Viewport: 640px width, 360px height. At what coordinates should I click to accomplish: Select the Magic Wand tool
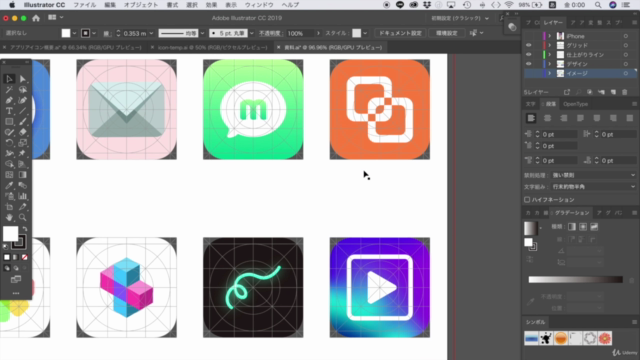[x=9, y=89]
